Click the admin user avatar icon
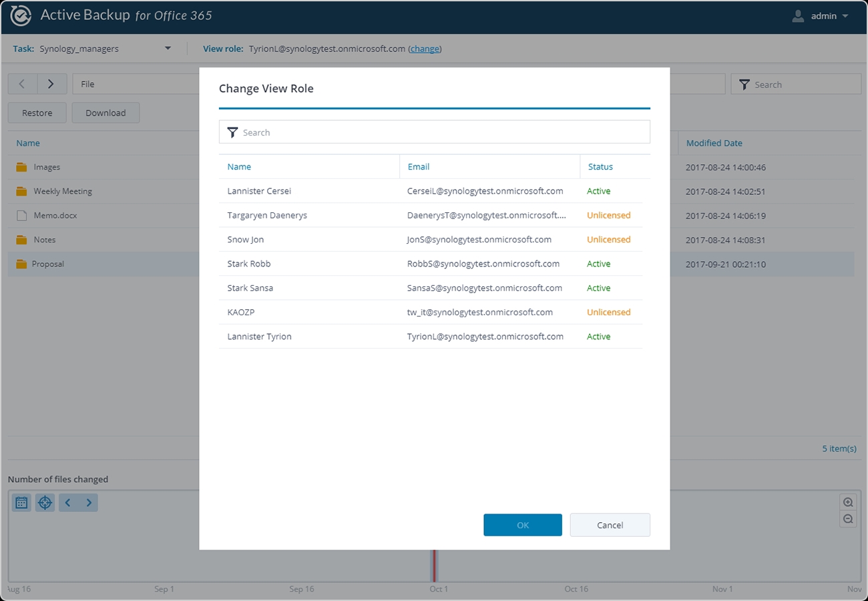 pyautogui.click(x=798, y=16)
